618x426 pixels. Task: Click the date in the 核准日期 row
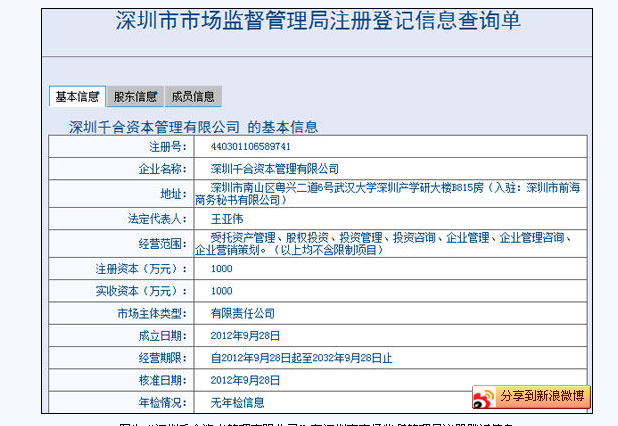pyautogui.click(x=245, y=380)
